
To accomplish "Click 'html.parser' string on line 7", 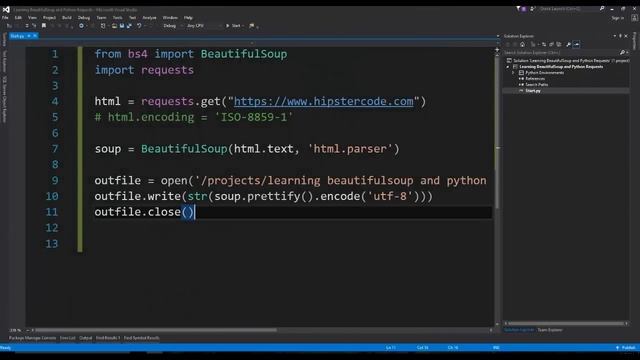I will pos(350,149).
